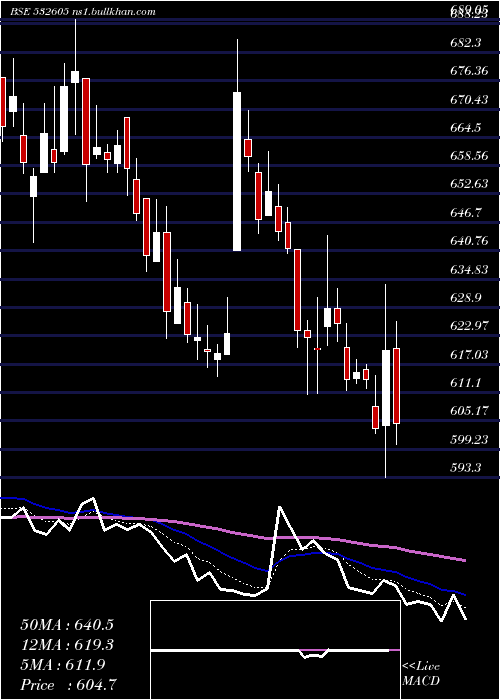Click the 50MA : 640.5 readout
The height and width of the screenshot is (700, 500).
coord(67,625)
